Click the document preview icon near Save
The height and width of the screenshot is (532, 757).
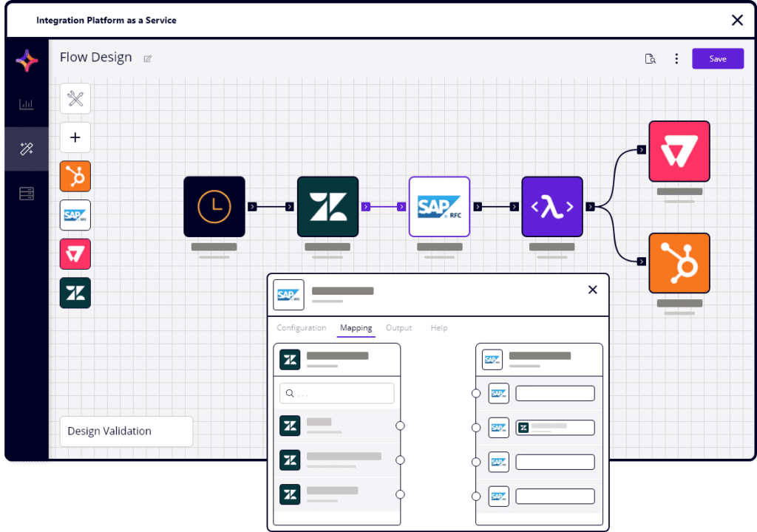(x=651, y=58)
